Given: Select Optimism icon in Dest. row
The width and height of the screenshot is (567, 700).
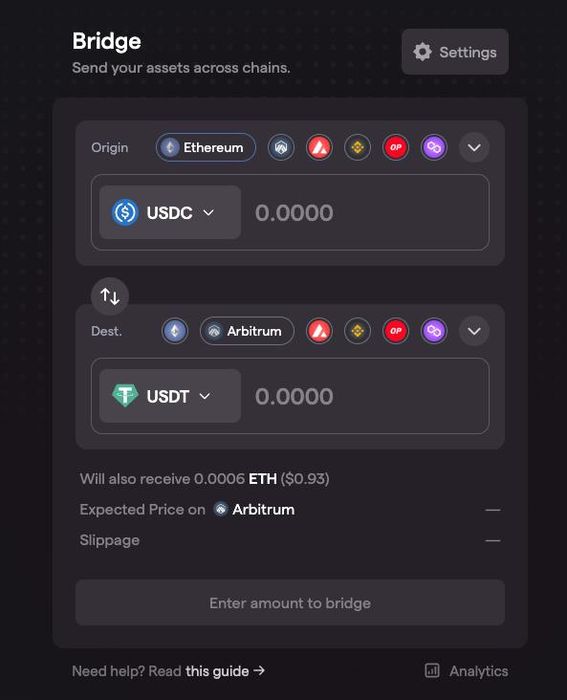Looking at the screenshot, I should tap(396, 331).
